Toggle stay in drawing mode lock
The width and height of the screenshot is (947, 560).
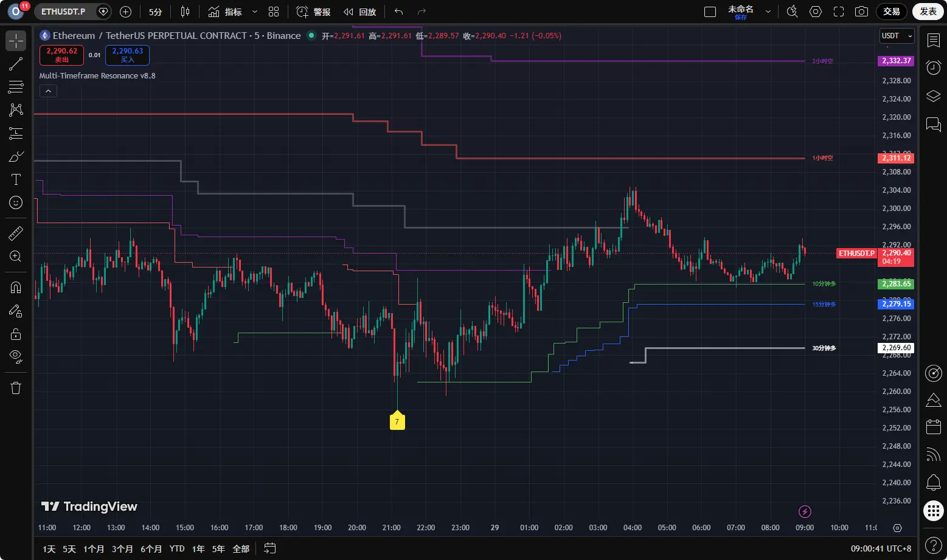pos(16,311)
